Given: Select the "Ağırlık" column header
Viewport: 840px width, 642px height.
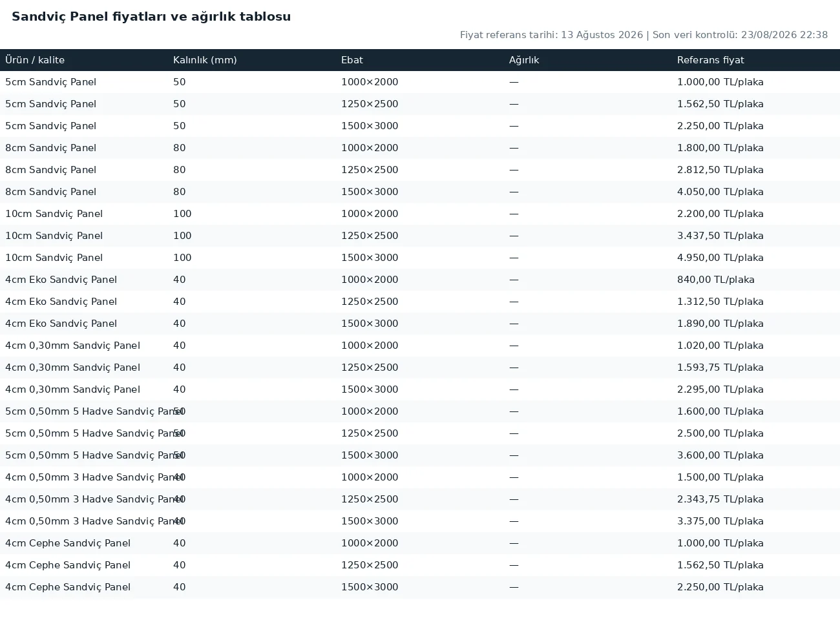Looking at the screenshot, I should click(x=524, y=60).
